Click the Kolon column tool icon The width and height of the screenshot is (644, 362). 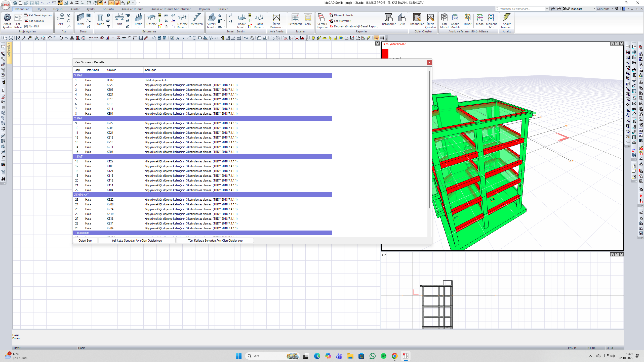tap(100, 18)
